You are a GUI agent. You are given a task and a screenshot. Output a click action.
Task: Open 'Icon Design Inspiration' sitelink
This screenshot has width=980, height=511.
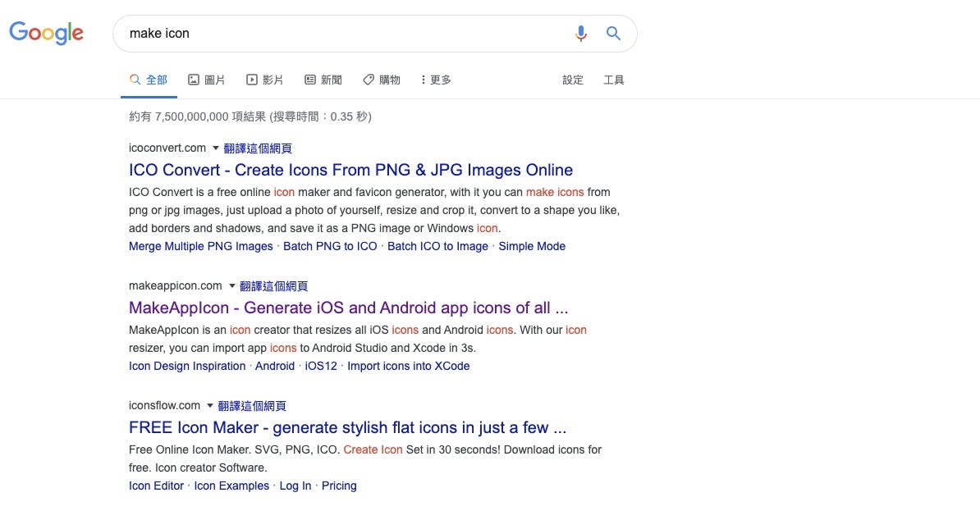[x=187, y=366]
